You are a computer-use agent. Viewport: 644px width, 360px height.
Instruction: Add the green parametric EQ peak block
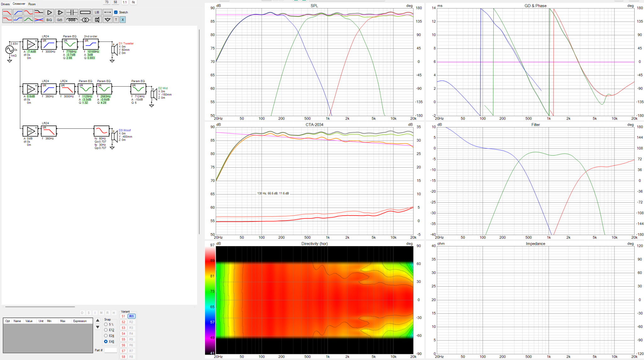pos(28,20)
